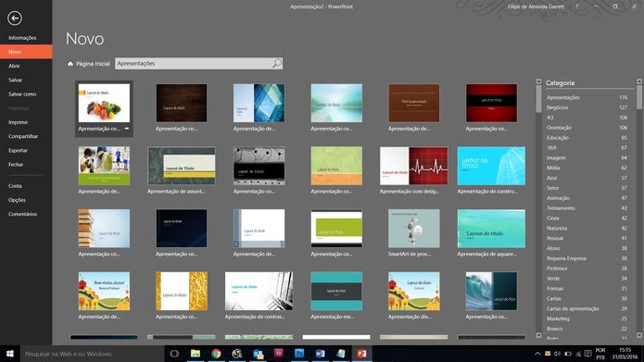Unpin the first pinned presentation template
The width and height of the screenshot is (644, 362).
tap(126, 129)
